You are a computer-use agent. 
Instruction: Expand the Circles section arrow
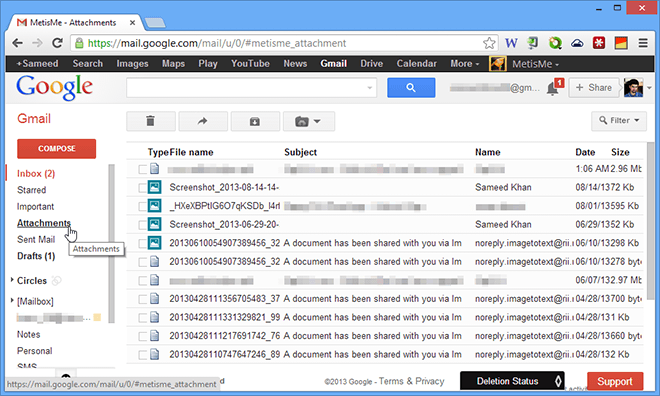pos(12,280)
